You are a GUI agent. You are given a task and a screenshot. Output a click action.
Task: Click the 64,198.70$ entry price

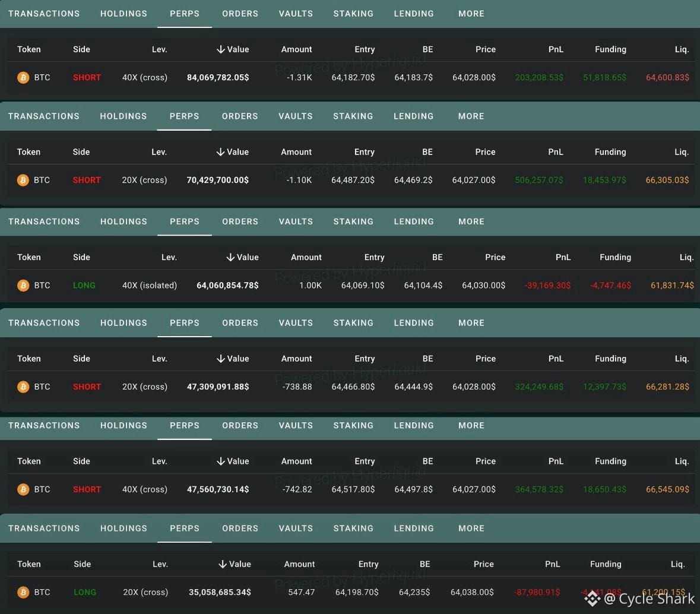(x=357, y=592)
